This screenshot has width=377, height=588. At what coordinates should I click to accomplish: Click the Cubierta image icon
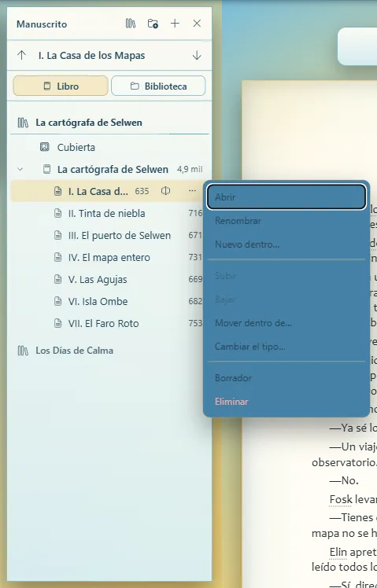[x=45, y=147]
